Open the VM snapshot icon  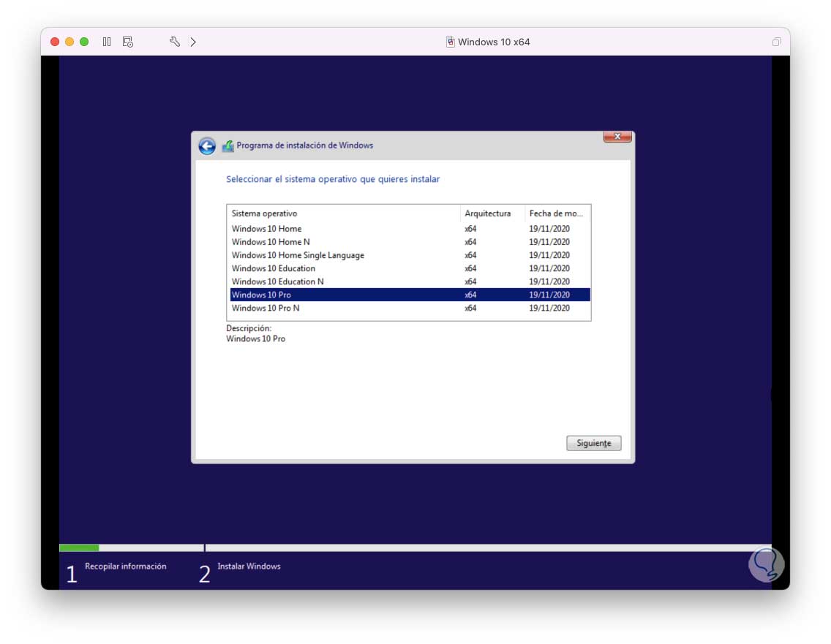pyautogui.click(x=128, y=42)
